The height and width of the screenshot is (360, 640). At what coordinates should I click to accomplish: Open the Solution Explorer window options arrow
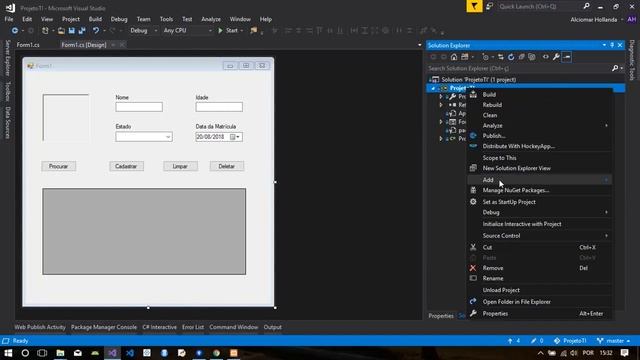click(x=604, y=45)
